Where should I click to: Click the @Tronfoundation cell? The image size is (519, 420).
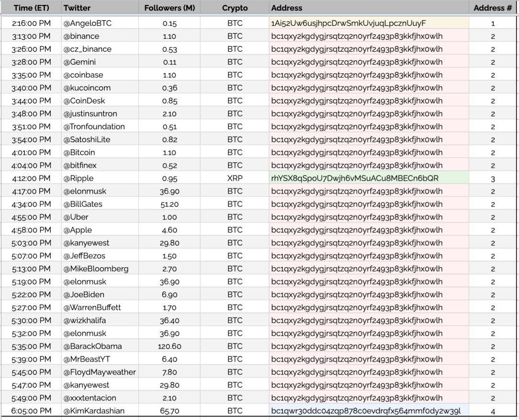(100, 126)
